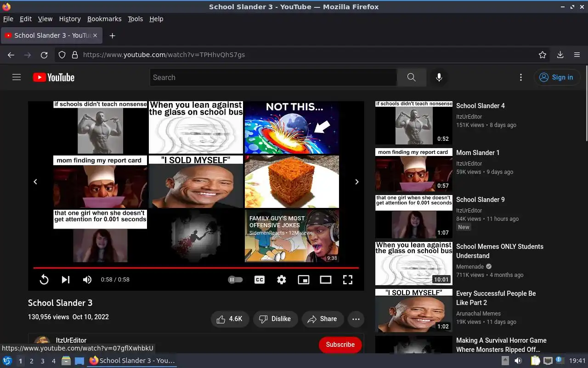Open Mom Slander 1 thumbnail in sidebar
Image resolution: width=588 pixels, height=368 pixels.
414,170
